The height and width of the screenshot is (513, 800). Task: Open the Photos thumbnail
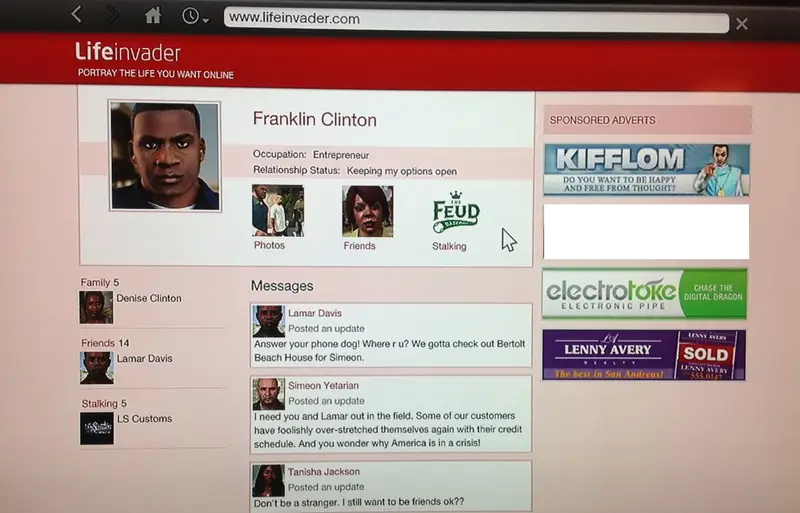pyautogui.click(x=278, y=210)
